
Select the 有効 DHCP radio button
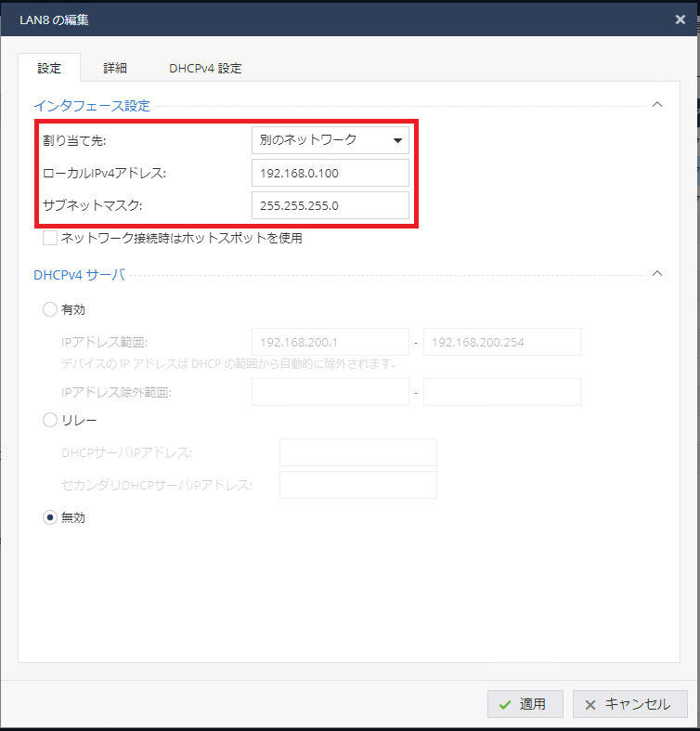(x=50, y=310)
